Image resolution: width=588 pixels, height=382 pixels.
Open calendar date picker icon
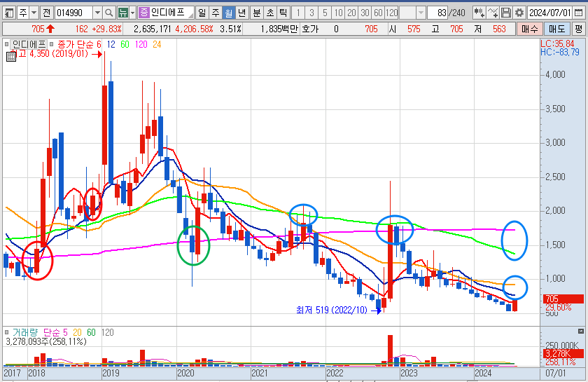click(x=578, y=13)
